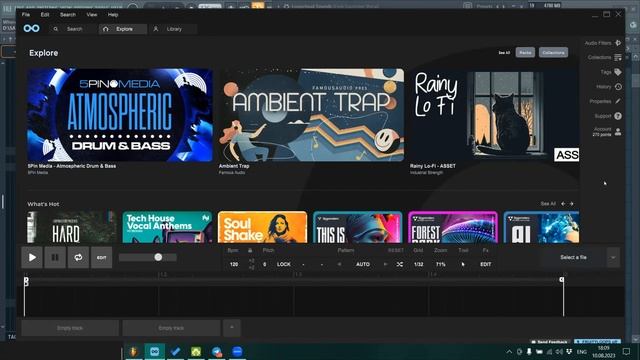Start playback with the Play button

pos(32,257)
